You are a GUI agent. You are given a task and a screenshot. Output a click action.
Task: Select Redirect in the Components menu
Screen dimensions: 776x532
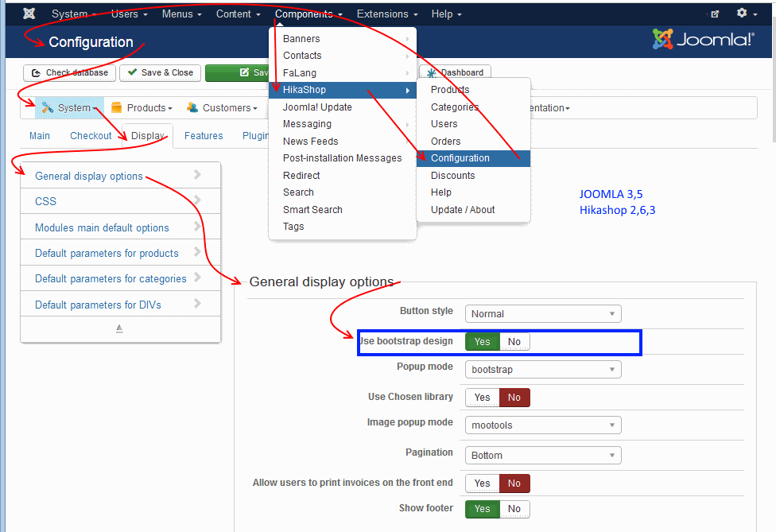[x=343, y=175]
